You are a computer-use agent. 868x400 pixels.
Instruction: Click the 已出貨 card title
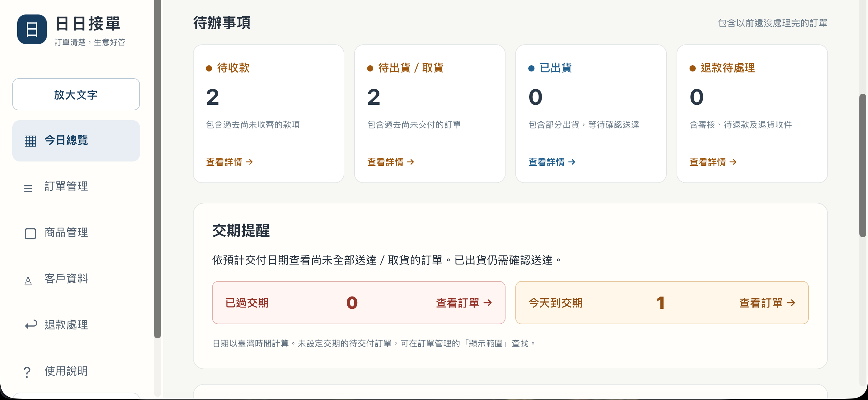click(555, 68)
